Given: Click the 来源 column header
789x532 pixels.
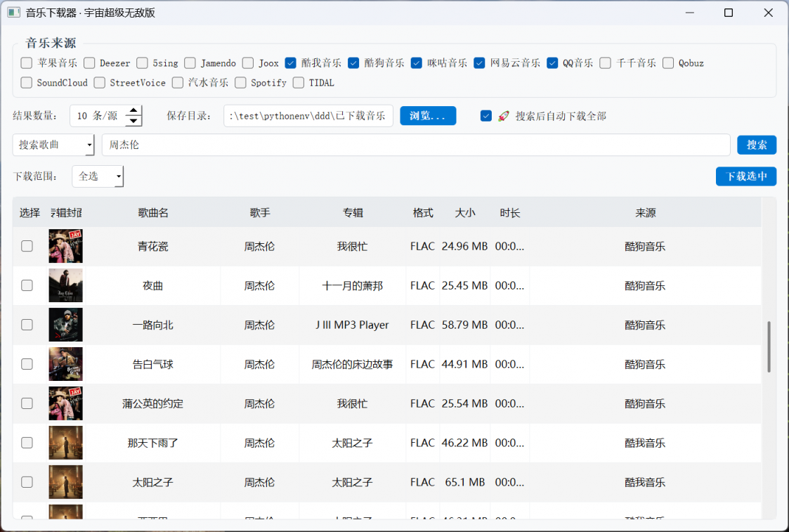Looking at the screenshot, I should pos(645,213).
